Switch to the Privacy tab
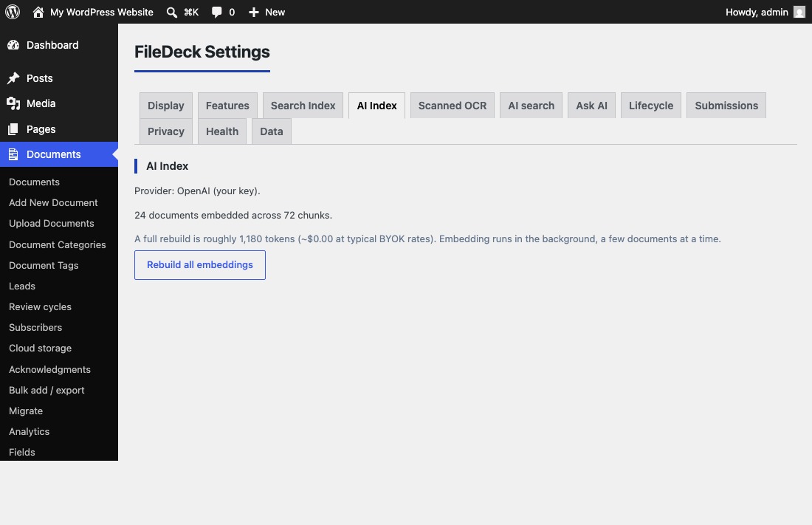The width and height of the screenshot is (812, 525). coord(165,131)
